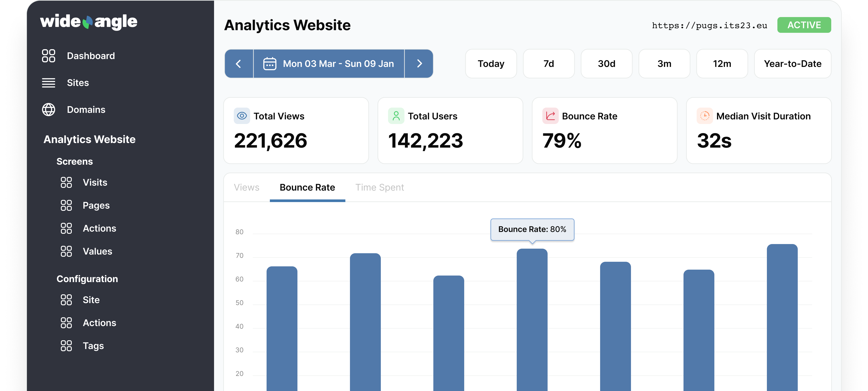Click the Bounce Rate: 80% tooltip
Screen dimensions: 868x391
pos(532,229)
